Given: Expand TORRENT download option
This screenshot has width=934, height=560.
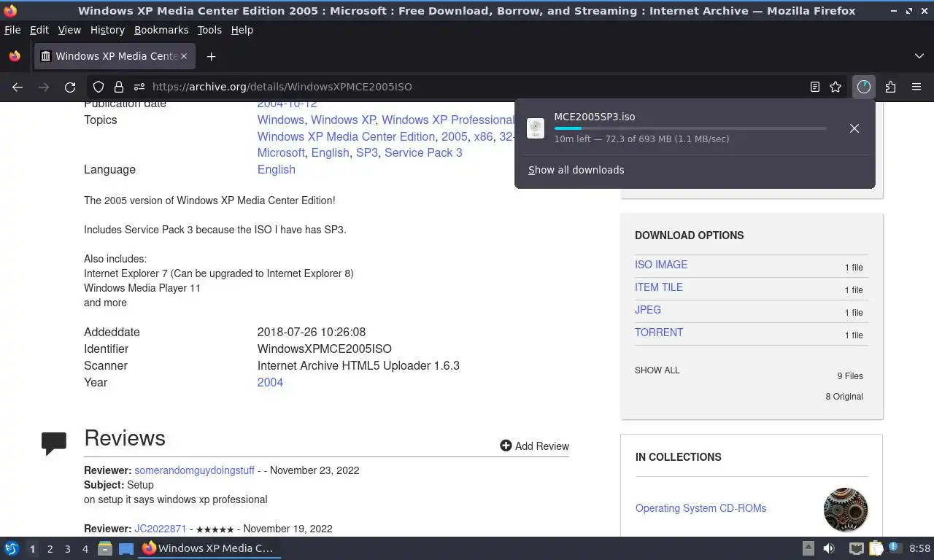Looking at the screenshot, I should point(659,332).
